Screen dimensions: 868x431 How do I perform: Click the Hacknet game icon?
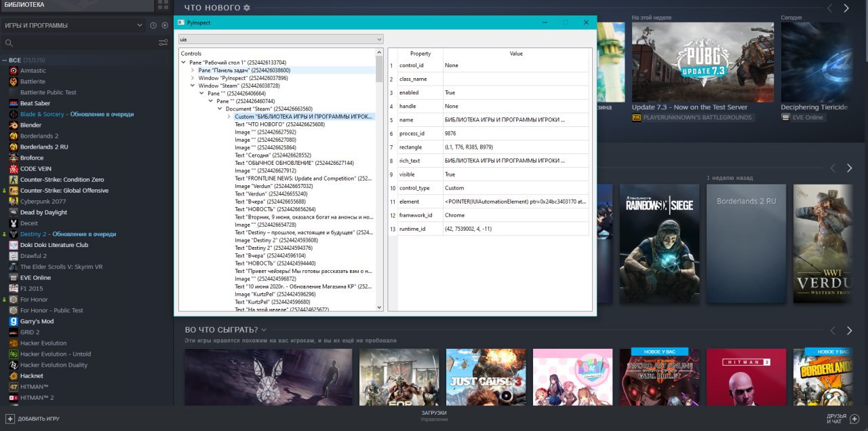click(x=14, y=375)
